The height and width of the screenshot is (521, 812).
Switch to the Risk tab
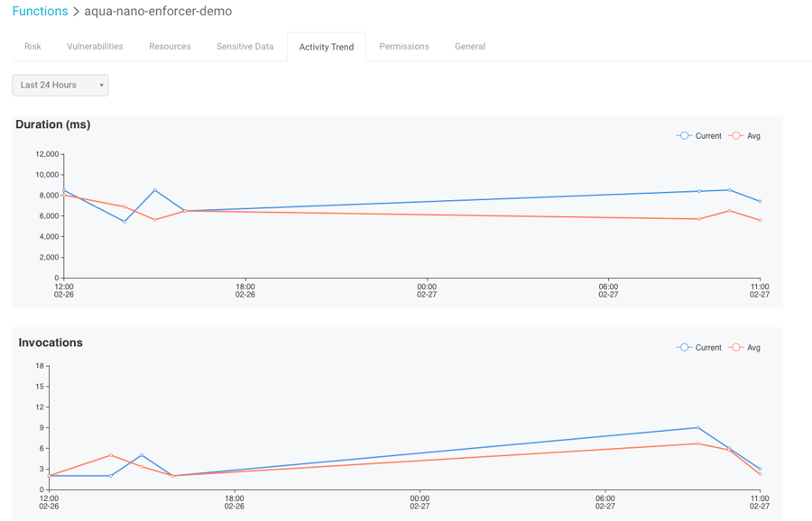point(32,47)
